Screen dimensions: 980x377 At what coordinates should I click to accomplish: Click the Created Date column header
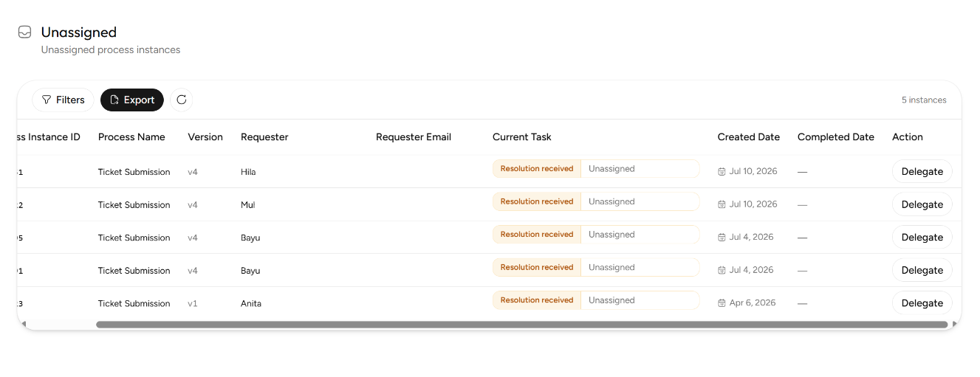pos(749,137)
